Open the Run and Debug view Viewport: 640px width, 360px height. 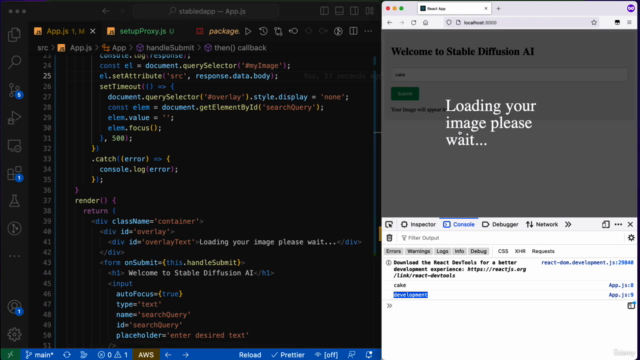pos(14,118)
